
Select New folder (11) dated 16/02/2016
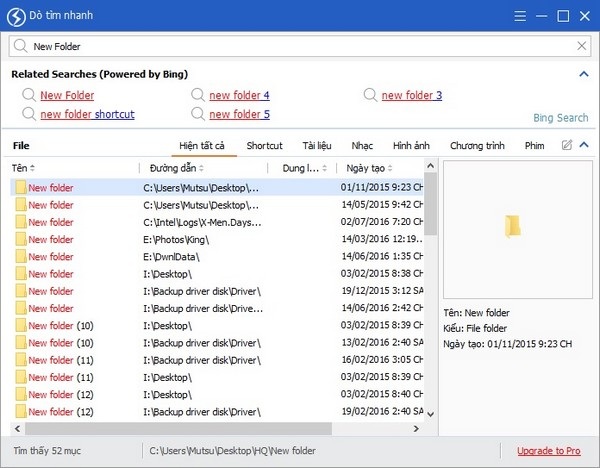(217, 360)
